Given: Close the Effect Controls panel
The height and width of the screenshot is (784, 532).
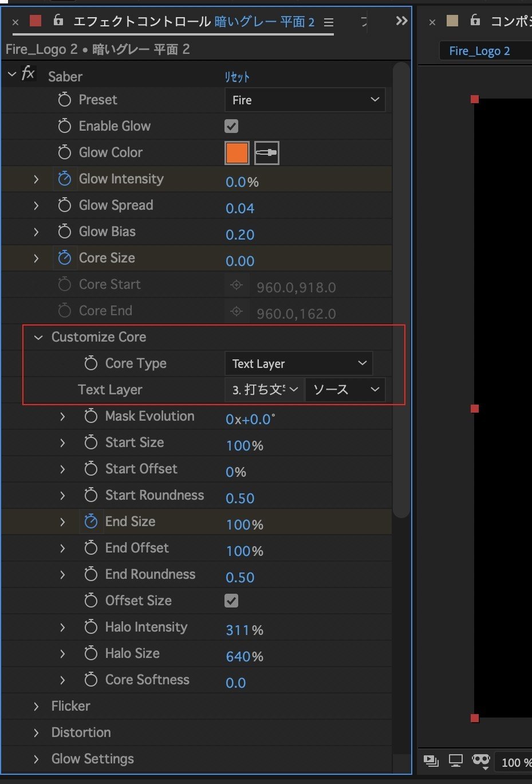Looking at the screenshot, I should pyautogui.click(x=15, y=22).
